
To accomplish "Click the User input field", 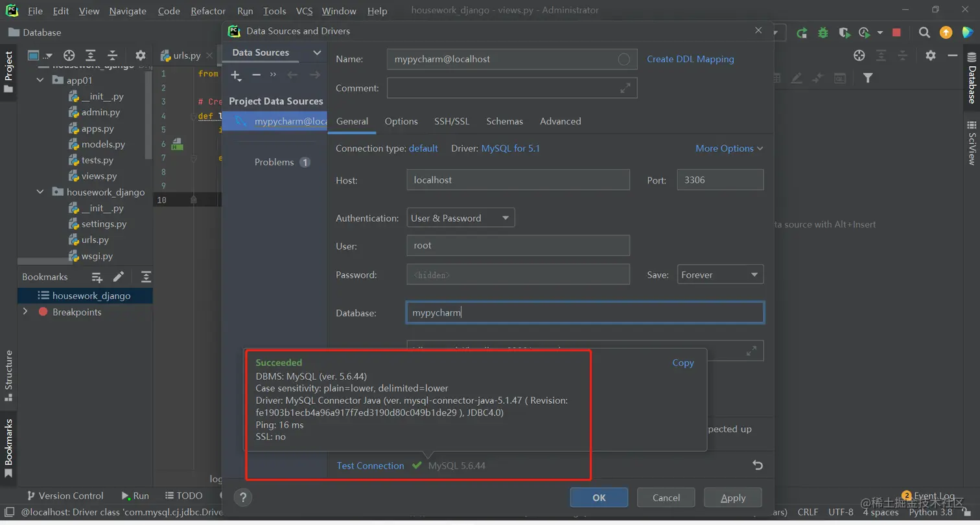I will pyautogui.click(x=518, y=246).
